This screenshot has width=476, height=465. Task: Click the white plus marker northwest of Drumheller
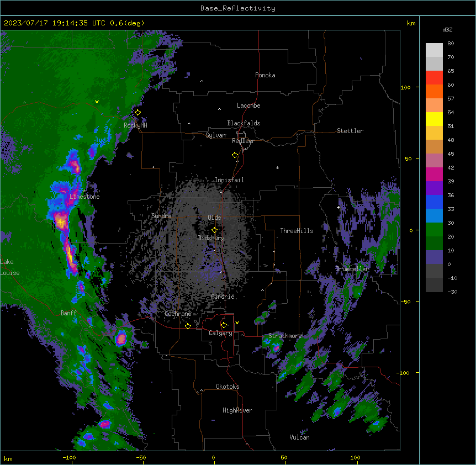click(x=338, y=207)
